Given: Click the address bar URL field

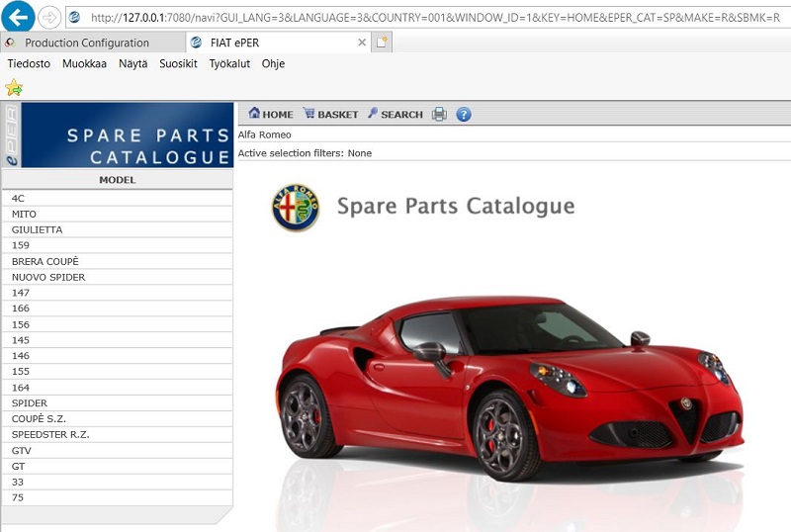Looking at the screenshot, I should coord(429,18).
